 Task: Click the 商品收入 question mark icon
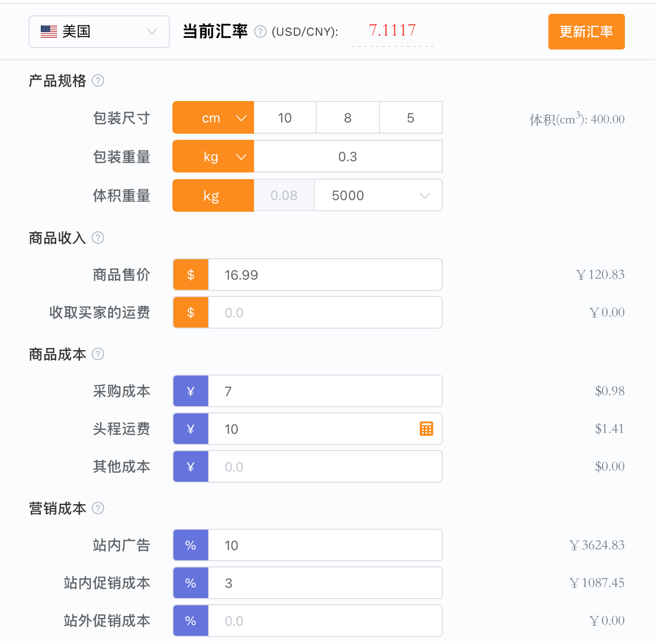98,238
